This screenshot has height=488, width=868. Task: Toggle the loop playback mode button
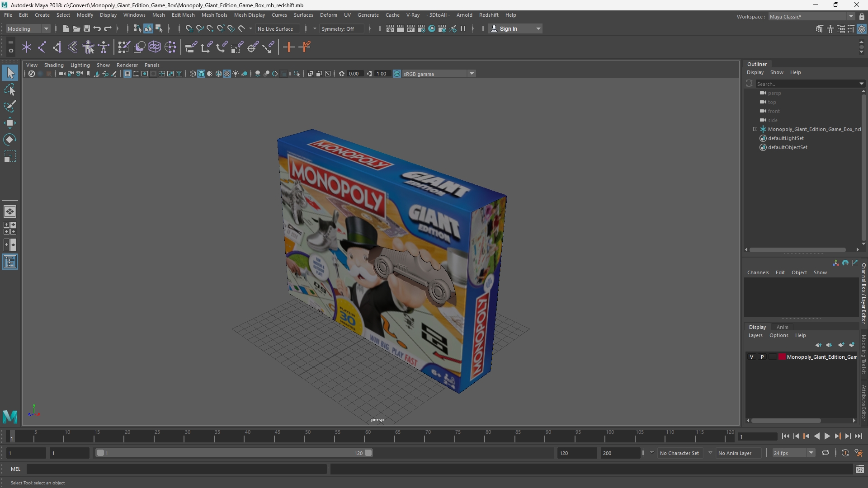click(826, 453)
